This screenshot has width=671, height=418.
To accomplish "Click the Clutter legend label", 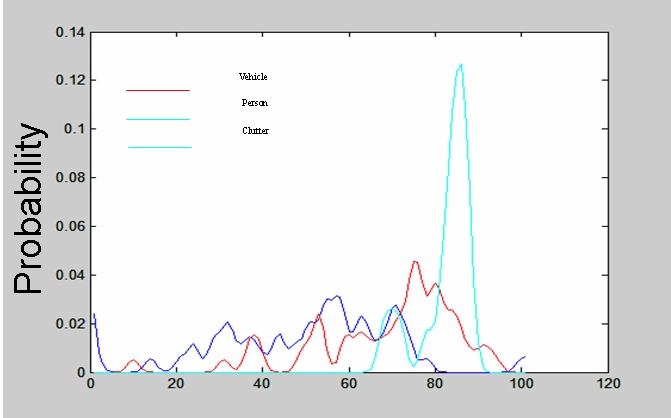I will coord(255,131).
